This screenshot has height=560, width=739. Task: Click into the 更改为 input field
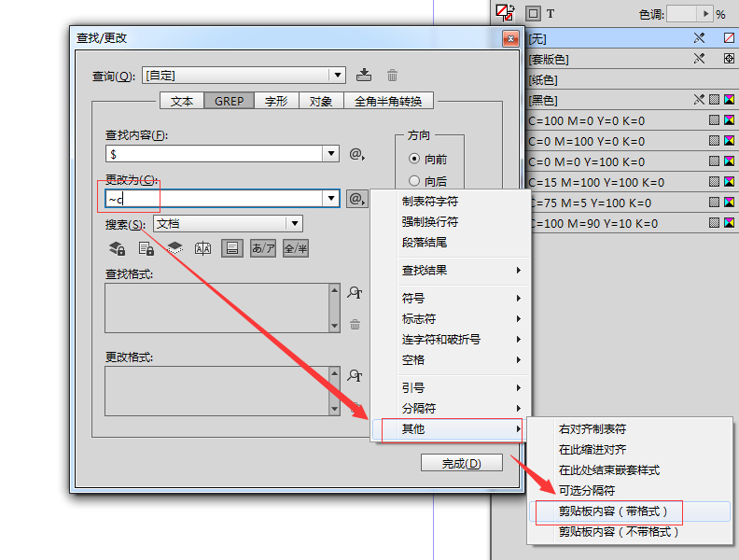coord(215,199)
